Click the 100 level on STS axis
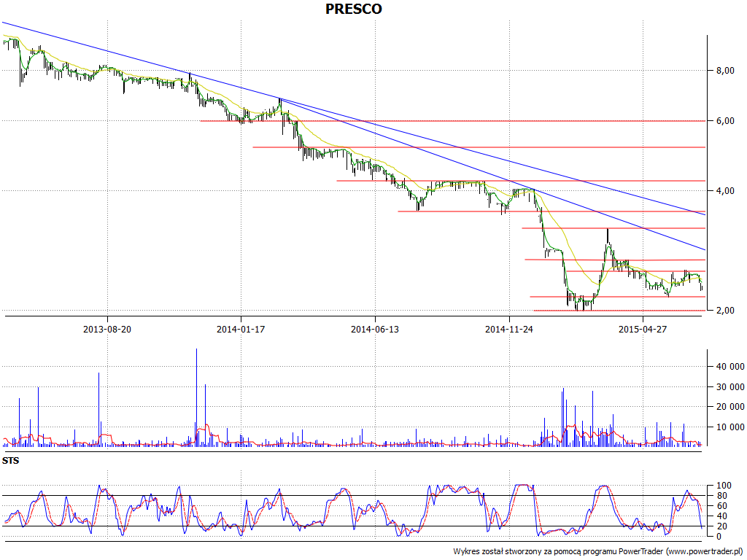 point(724,486)
